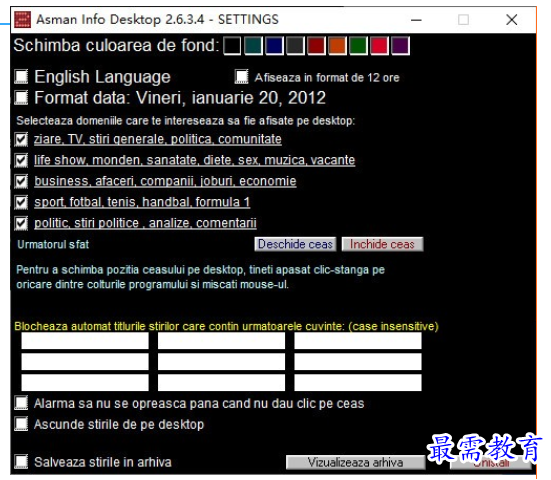Uncheck ziare, TV, stiri generale checkbox
The width and height of the screenshot is (551, 480).
click(x=21, y=140)
